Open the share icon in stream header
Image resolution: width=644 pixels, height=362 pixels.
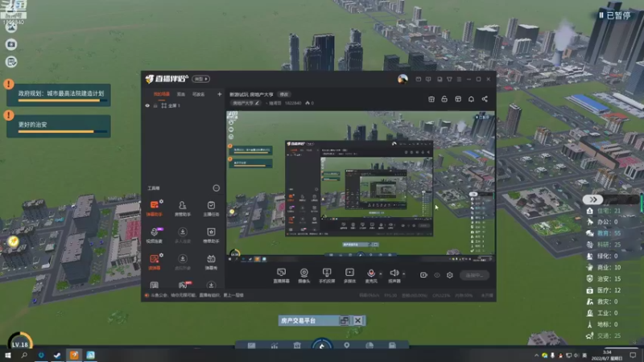coord(485,99)
